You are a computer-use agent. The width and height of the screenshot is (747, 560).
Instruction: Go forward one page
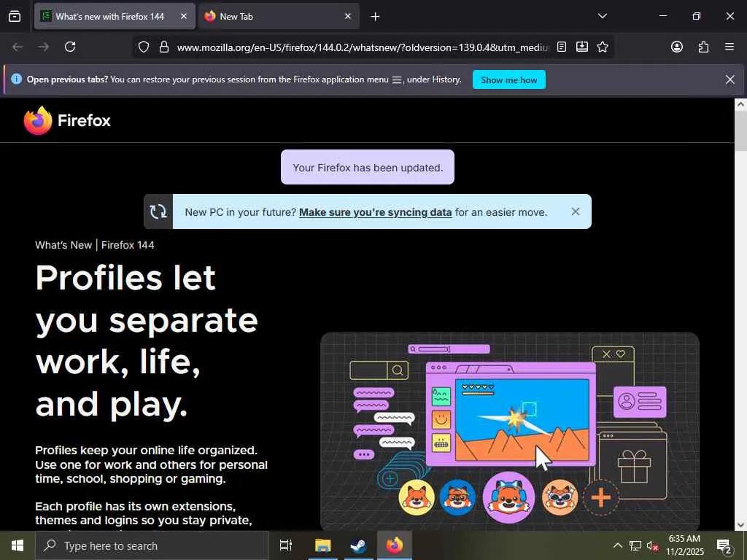click(x=44, y=47)
